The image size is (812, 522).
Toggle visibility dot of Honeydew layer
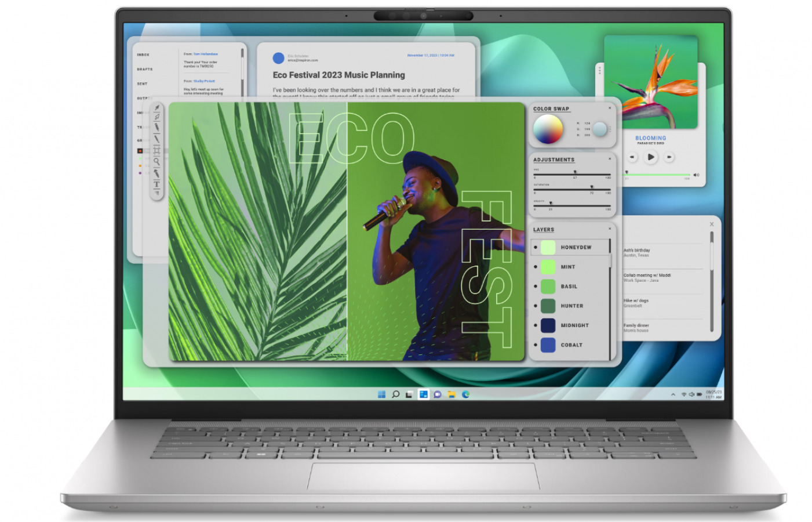pyautogui.click(x=535, y=248)
